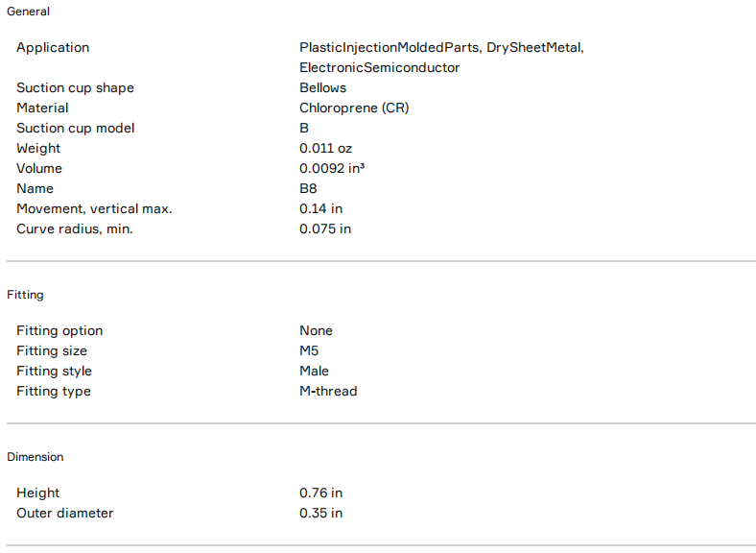Select the 0.35 in outer diameter value
This screenshot has height=553, width=756.
click(320, 513)
